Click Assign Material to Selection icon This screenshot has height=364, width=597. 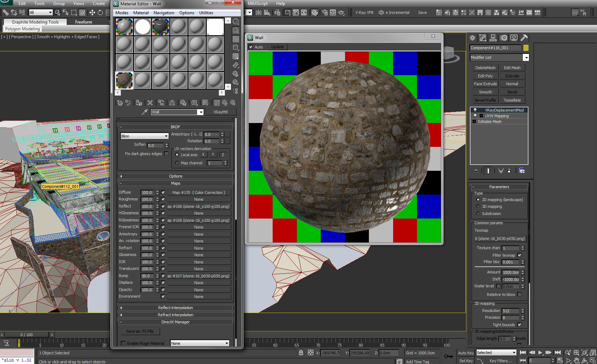(x=139, y=103)
